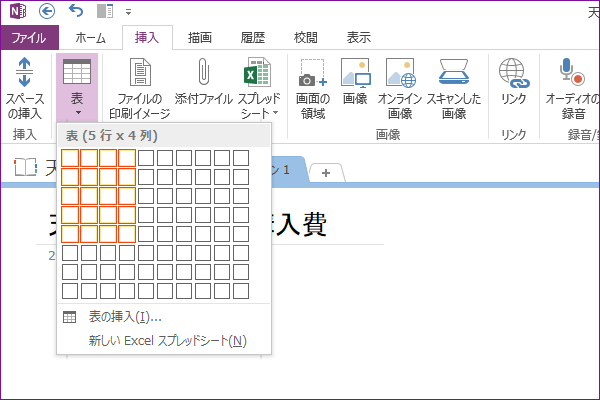Add a new section with the plus tab
Viewport: 600px width, 400px height.
pos(326,173)
